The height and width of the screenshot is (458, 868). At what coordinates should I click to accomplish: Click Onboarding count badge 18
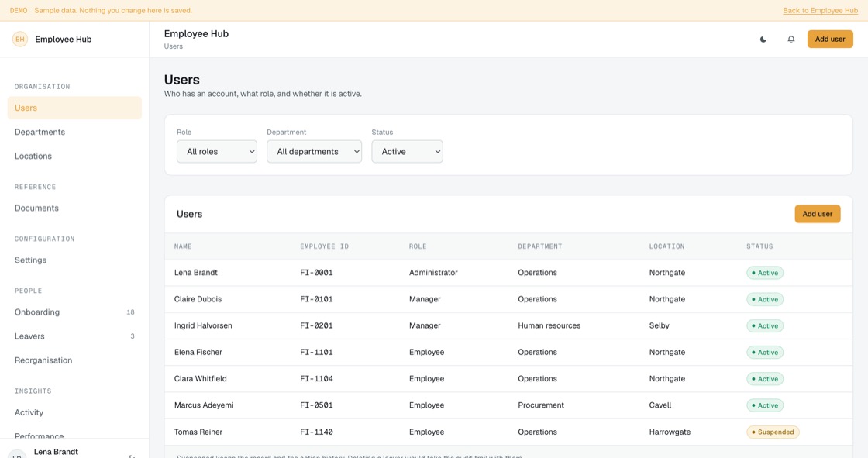[x=131, y=312]
